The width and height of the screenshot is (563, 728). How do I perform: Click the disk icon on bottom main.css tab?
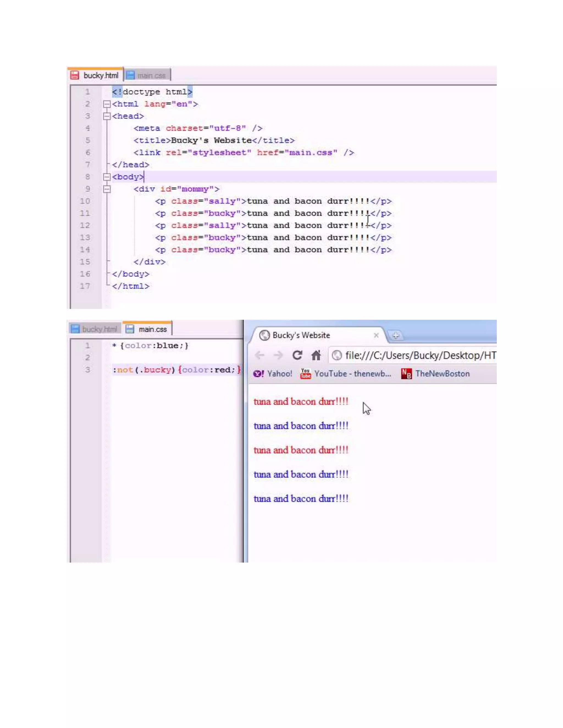(x=129, y=329)
